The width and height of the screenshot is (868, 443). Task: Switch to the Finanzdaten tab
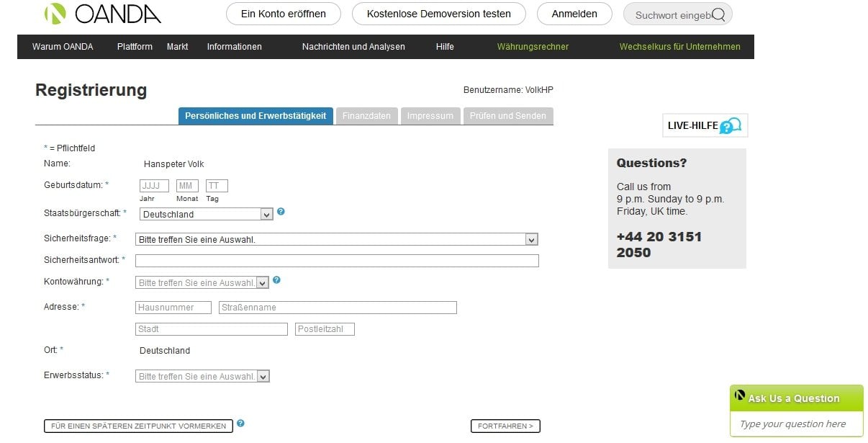click(367, 116)
